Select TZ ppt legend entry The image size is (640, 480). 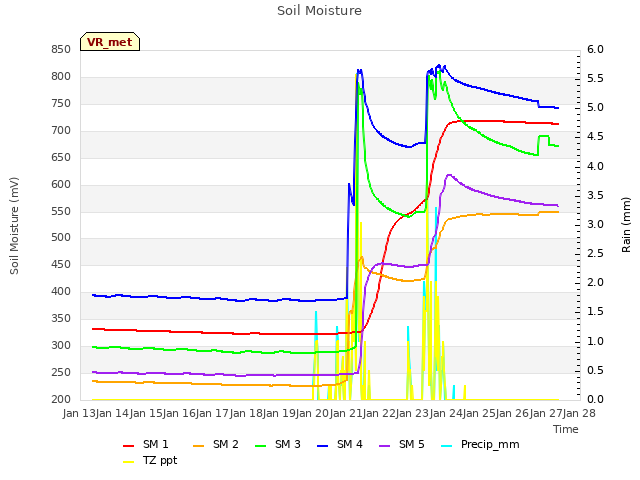pyautogui.click(x=150, y=460)
